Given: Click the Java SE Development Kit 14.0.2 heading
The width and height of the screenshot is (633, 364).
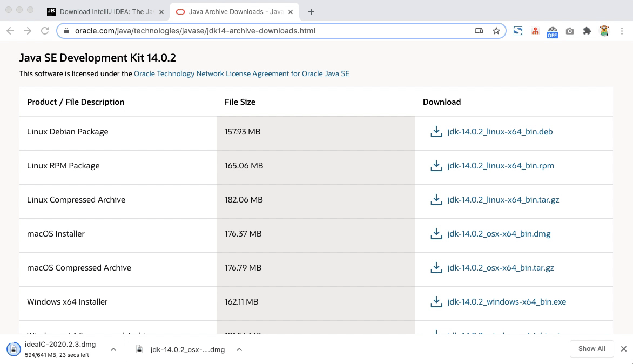Looking at the screenshot, I should (x=97, y=58).
